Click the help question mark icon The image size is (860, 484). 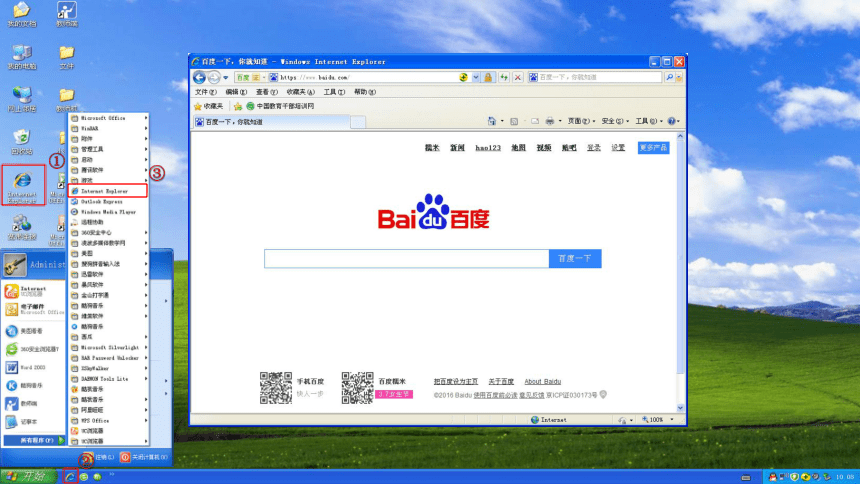point(671,121)
